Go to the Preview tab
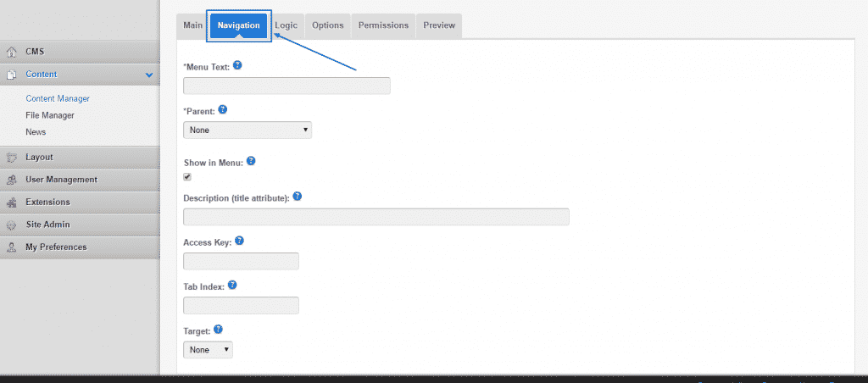 tap(439, 25)
